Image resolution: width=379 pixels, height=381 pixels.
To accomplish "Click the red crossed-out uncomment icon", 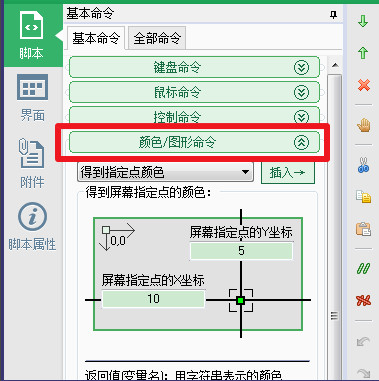I will point(363,300).
